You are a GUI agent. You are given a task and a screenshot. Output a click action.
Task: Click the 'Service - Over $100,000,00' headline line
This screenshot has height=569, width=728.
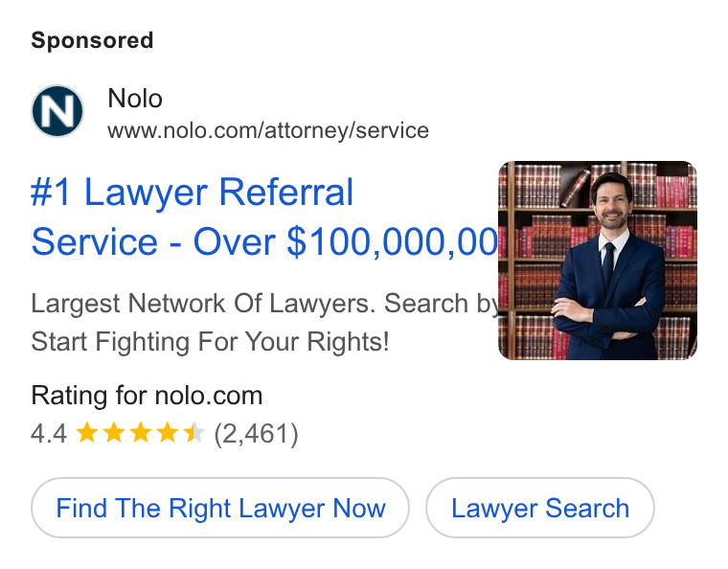click(264, 241)
